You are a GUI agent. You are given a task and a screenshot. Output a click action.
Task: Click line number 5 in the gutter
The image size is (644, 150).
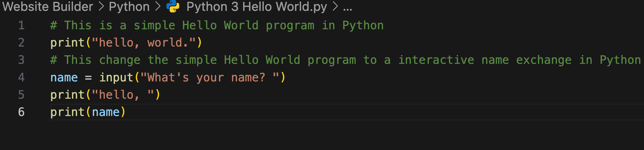click(x=21, y=95)
